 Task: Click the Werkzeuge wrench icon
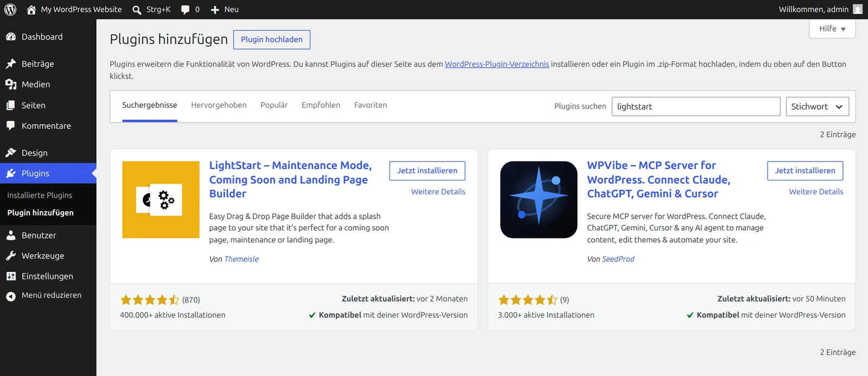[x=11, y=256]
